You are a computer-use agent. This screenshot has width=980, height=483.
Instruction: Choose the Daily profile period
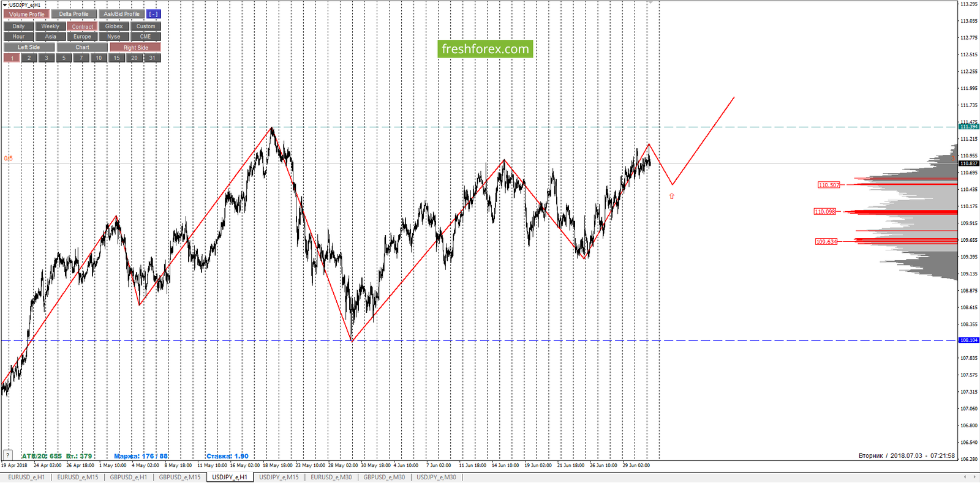click(x=19, y=26)
